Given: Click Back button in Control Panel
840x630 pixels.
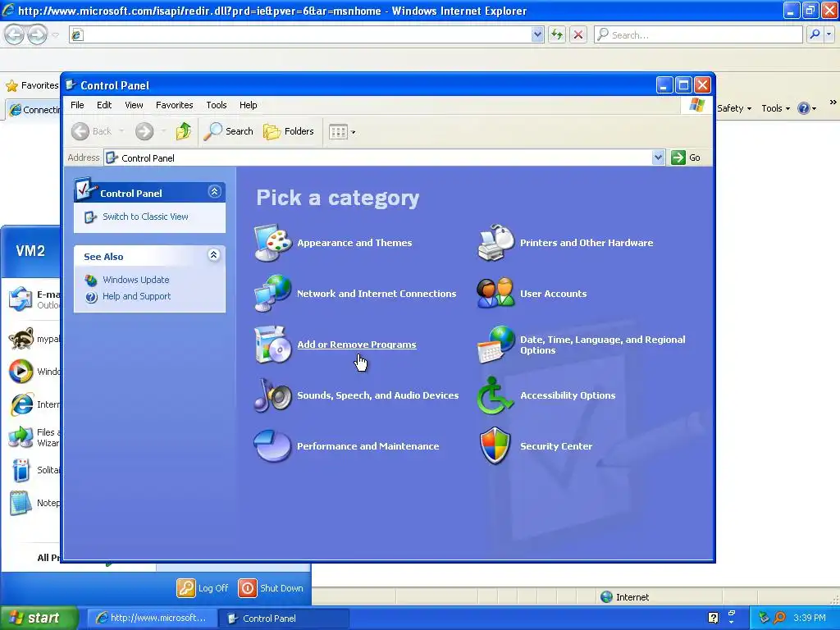Looking at the screenshot, I should 92,131.
